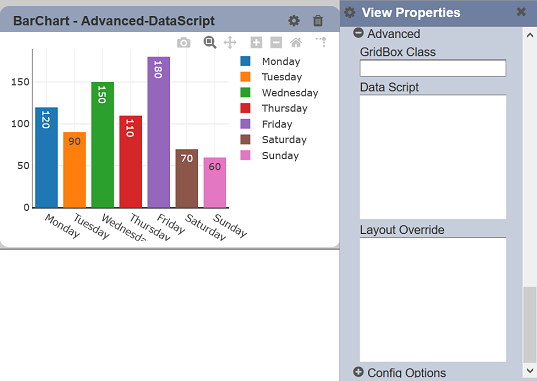Download plot as image camera icon
This screenshot has width=537, height=381.
(184, 43)
